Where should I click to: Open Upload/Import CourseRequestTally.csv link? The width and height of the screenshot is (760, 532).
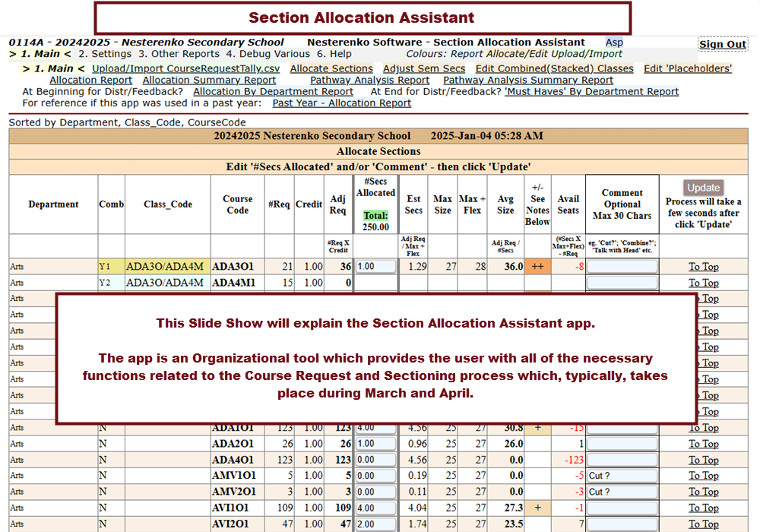click(x=186, y=68)
